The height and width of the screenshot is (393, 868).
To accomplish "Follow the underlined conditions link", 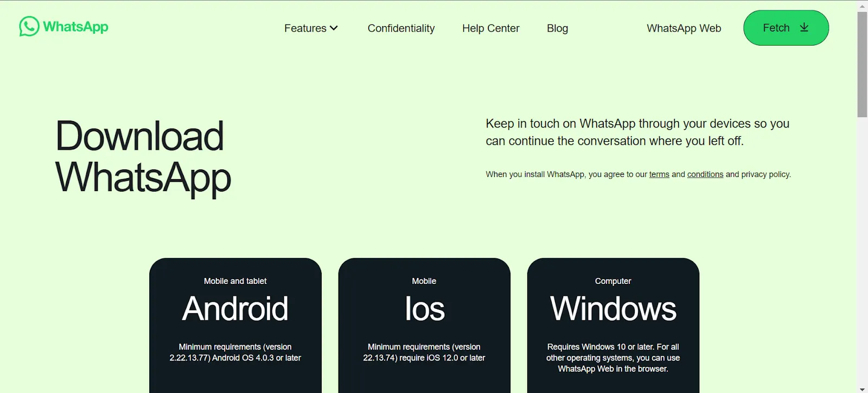I will [705, 174].
